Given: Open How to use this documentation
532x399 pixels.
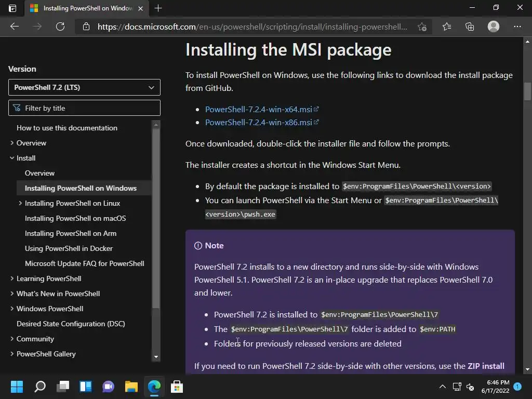Looking at the screenshot, I should point(67,128).
